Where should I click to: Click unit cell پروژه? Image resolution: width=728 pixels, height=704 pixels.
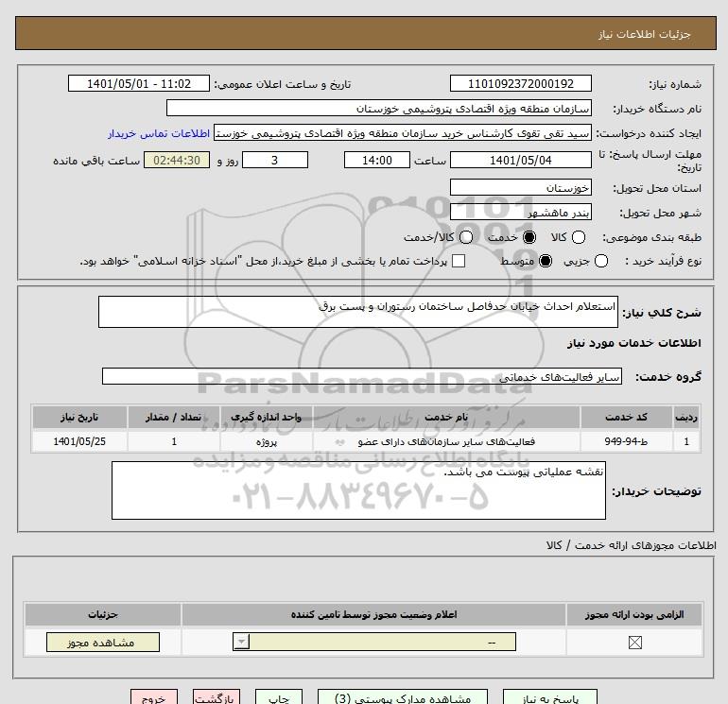coord(266,441)
